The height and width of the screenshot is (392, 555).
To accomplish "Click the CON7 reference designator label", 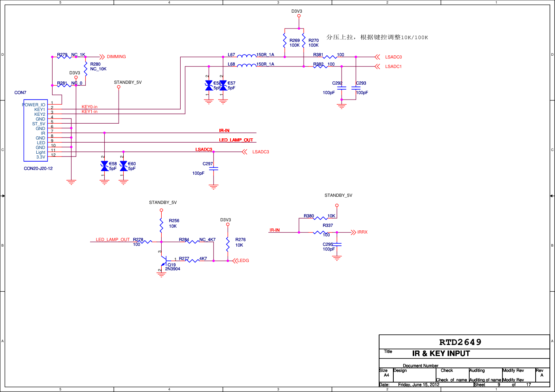I will [21, 92].
